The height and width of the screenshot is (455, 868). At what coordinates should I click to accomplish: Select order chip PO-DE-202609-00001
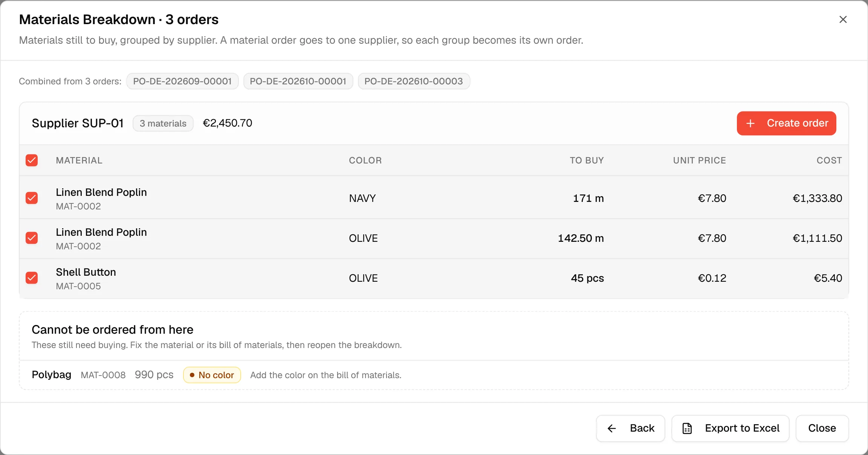pyautogui.click(x=182, y=81)
